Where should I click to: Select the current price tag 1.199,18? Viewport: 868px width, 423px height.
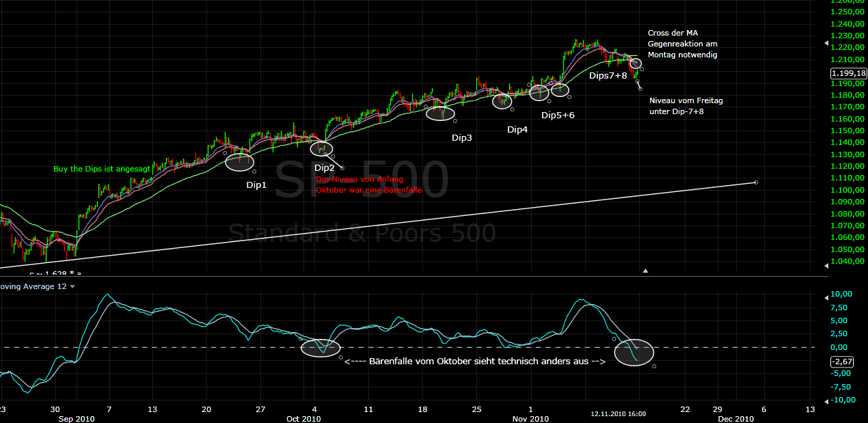[x=847, y=73]
